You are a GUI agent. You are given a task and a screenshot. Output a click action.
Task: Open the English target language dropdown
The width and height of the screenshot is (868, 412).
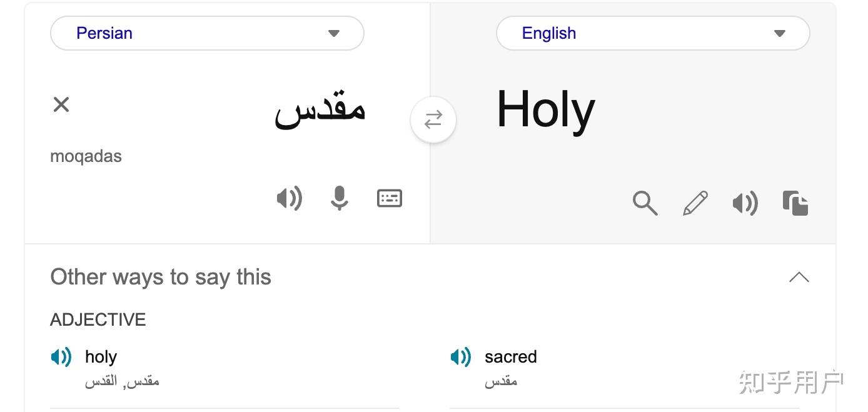pos(653,33)
